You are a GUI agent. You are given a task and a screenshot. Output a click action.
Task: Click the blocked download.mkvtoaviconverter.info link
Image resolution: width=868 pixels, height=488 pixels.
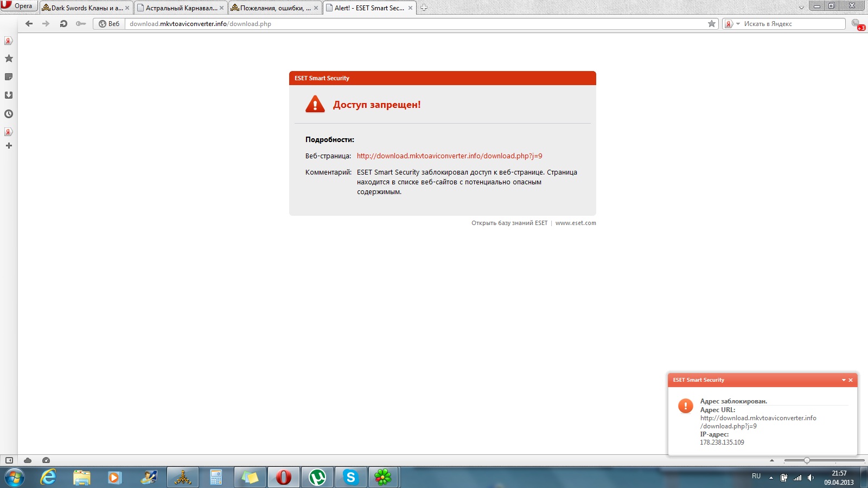[449, 156]
